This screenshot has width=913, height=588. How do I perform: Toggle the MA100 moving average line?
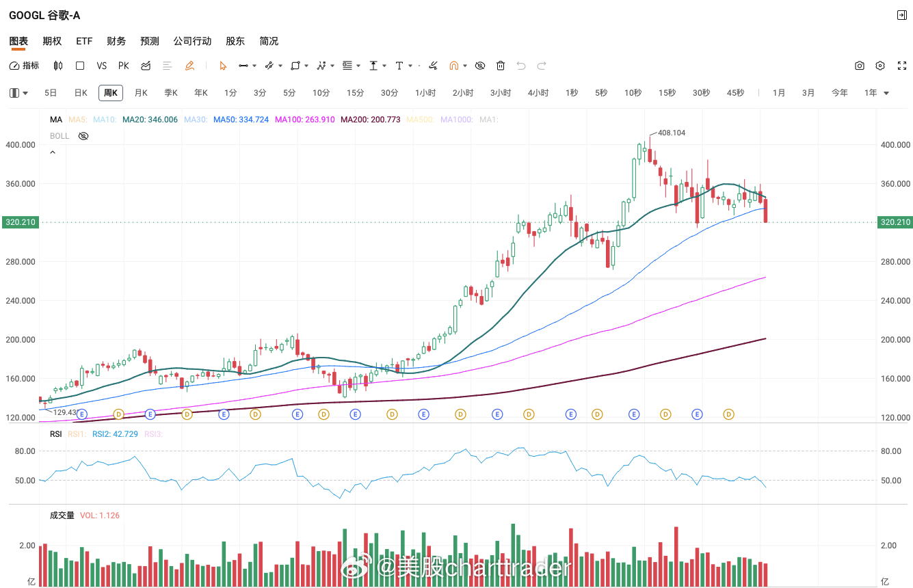[305, 120]
